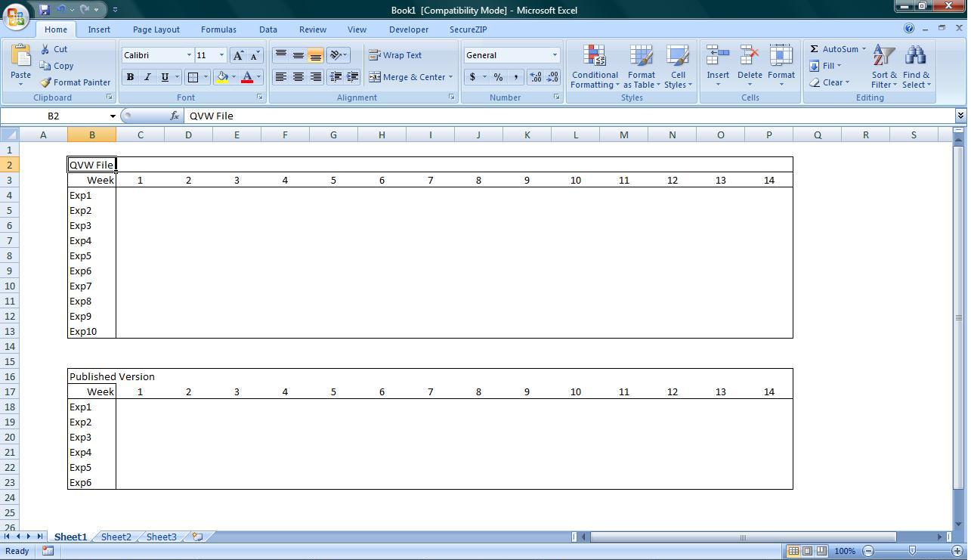Open the SecureZIP tab

tap(468, 29)
